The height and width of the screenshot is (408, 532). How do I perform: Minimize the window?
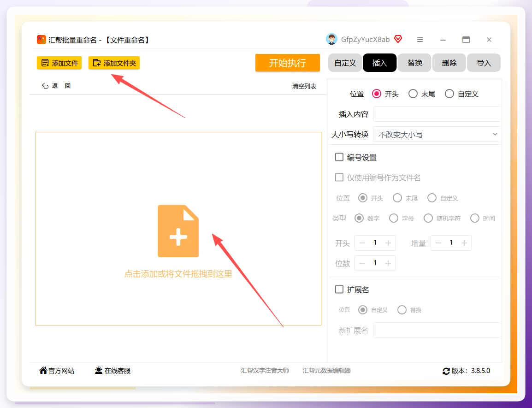(443, 40)
